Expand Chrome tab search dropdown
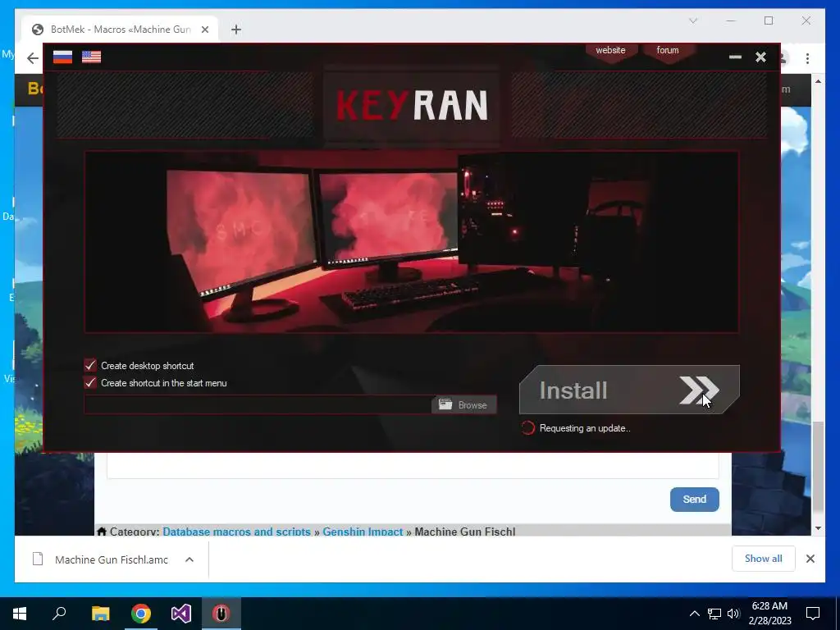840x630 pixels. pyautogui.click(x=692, y=21)
